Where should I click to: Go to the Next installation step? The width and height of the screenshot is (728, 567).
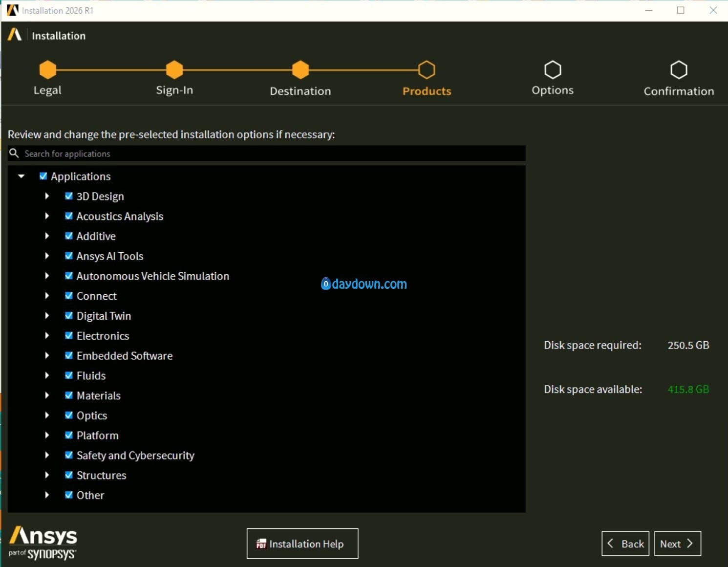click(x=677, y=544)
